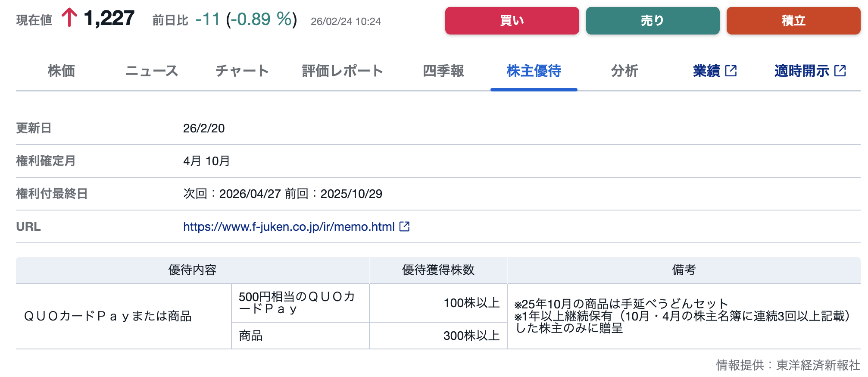Switch to the 株価 tab
The height and width of the screenshot is (377, 868).
click(61, 71)
